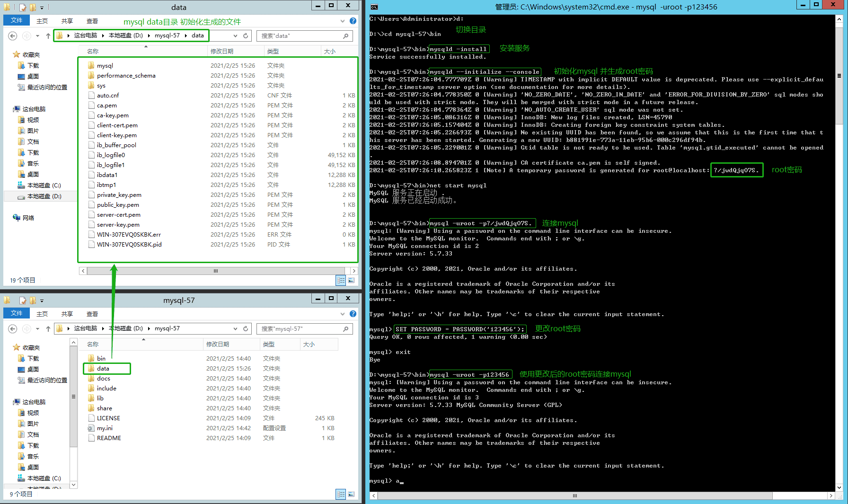The width and height of the screenshot is (848, 504).
Task: Select ibdata1 file in data window
Action: coord(103,175)
